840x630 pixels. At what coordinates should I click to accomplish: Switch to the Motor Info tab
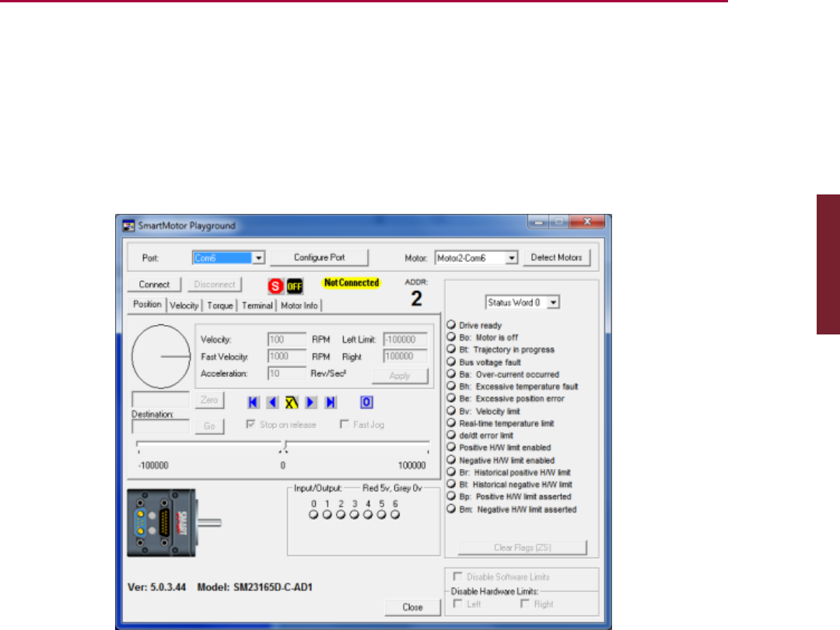299,306
